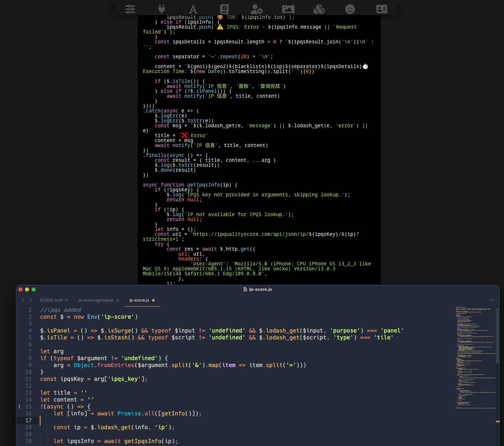
Task: Open the sliders settings icon in top toolbar
Action: 130,9
